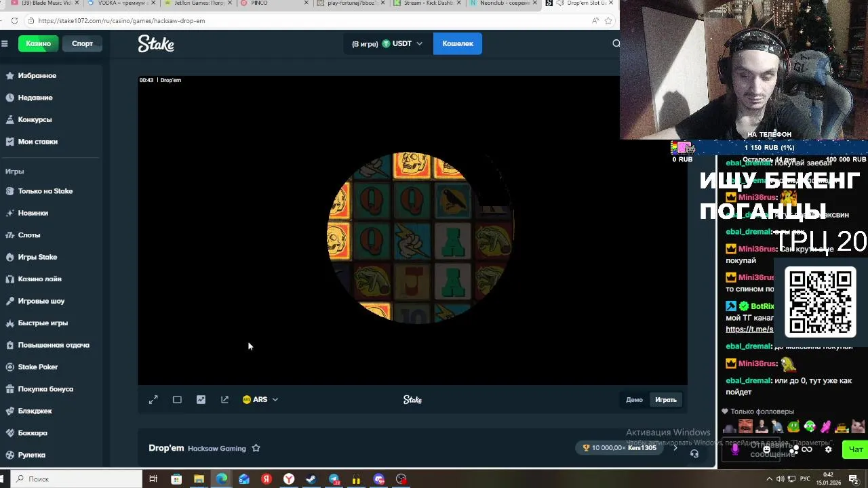The width and height of the screenshot is (868, 488).
Task: Click the purple microphone icon in chat
Action: tap(735, 449)
